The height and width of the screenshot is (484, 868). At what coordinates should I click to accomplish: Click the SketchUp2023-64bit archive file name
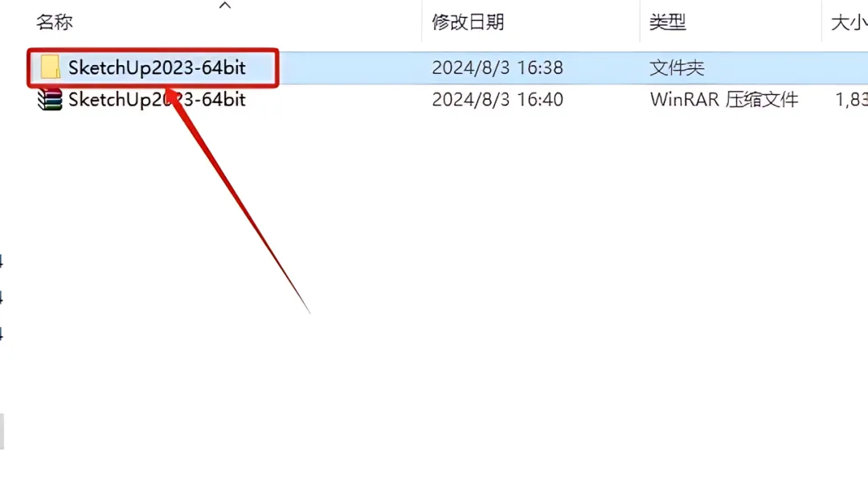tap(157, 100)
